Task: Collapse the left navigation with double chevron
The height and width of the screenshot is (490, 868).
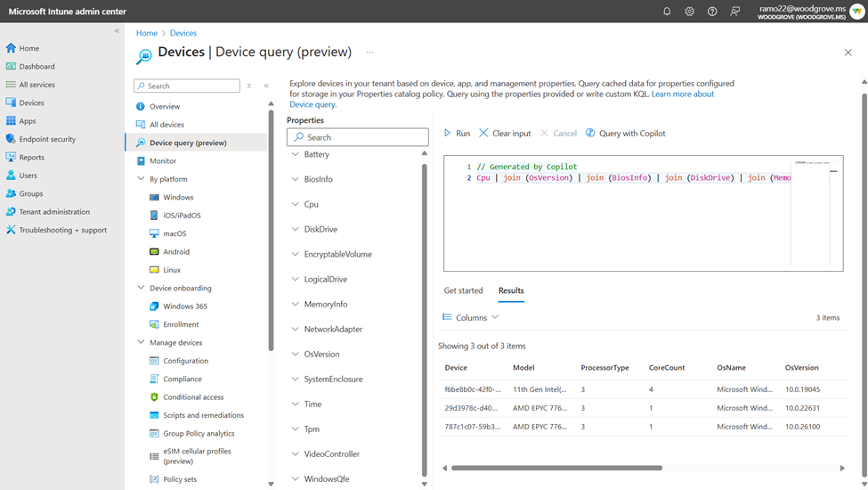Action: tap(117, 31)
